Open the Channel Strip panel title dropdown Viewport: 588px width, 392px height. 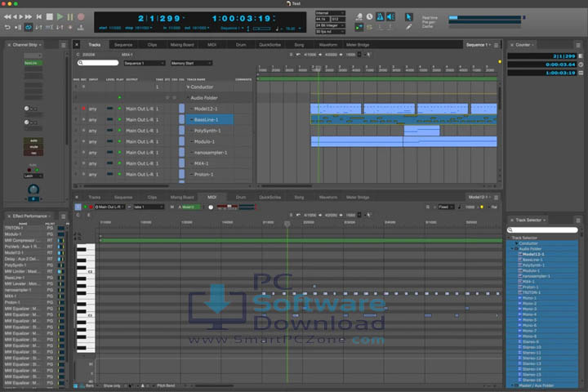point(27,45)
